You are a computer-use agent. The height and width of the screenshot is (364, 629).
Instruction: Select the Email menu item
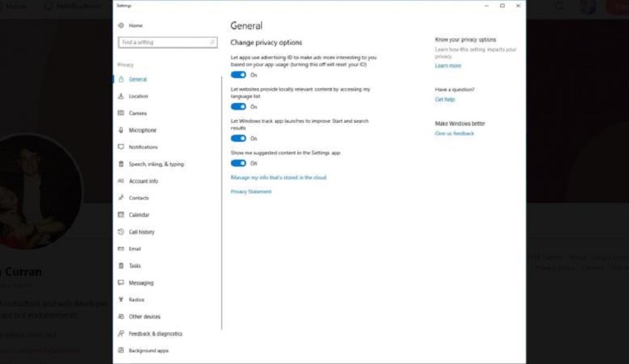click(135, 249)
